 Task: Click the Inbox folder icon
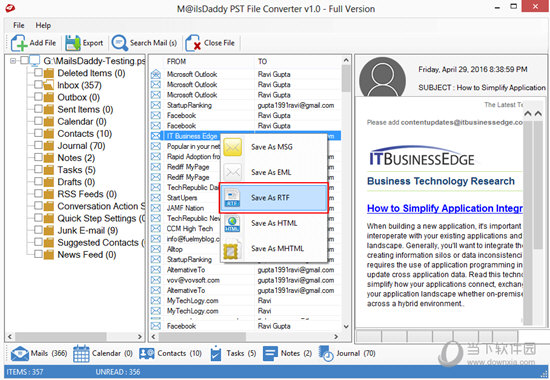[49, 85]
